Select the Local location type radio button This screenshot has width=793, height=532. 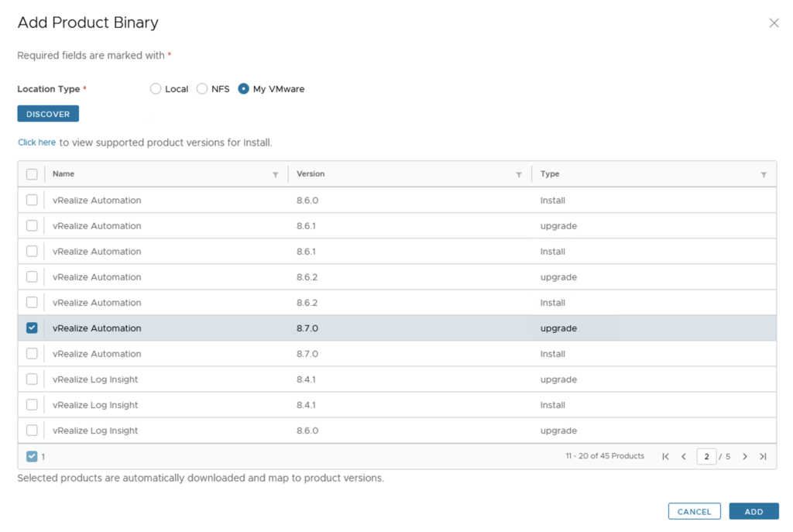156,89
